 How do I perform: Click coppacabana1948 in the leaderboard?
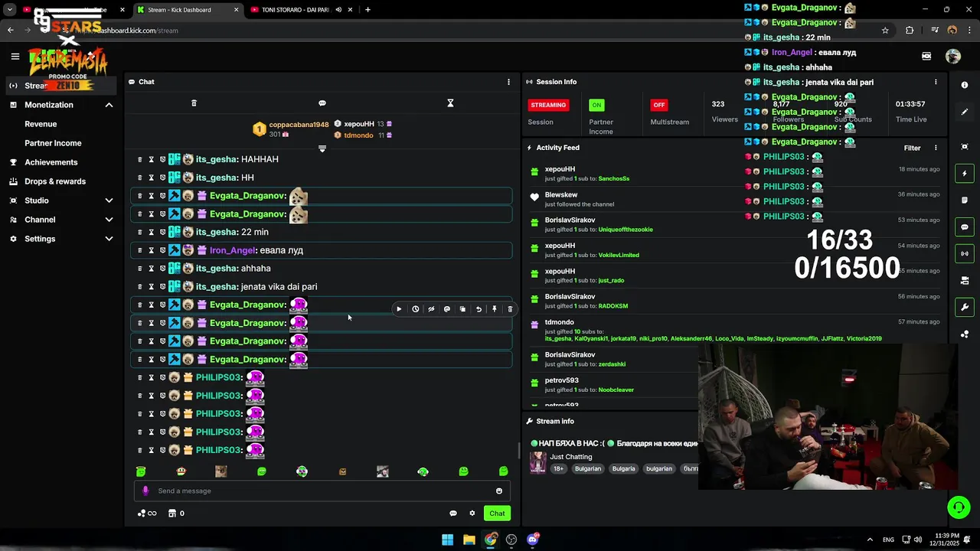[299, 125]
